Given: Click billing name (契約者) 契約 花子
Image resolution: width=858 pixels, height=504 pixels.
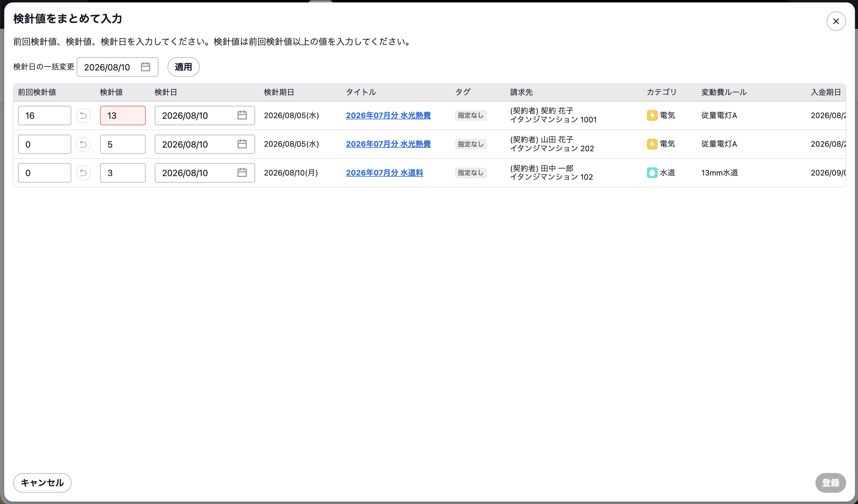Looking at the screenshot, I should 542,111.
